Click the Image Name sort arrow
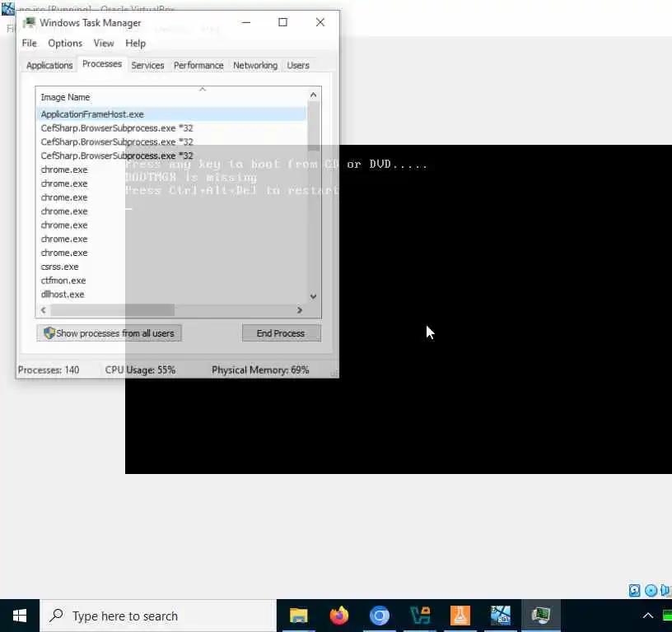Screen dimensions: 672x632 coord(203,89)
